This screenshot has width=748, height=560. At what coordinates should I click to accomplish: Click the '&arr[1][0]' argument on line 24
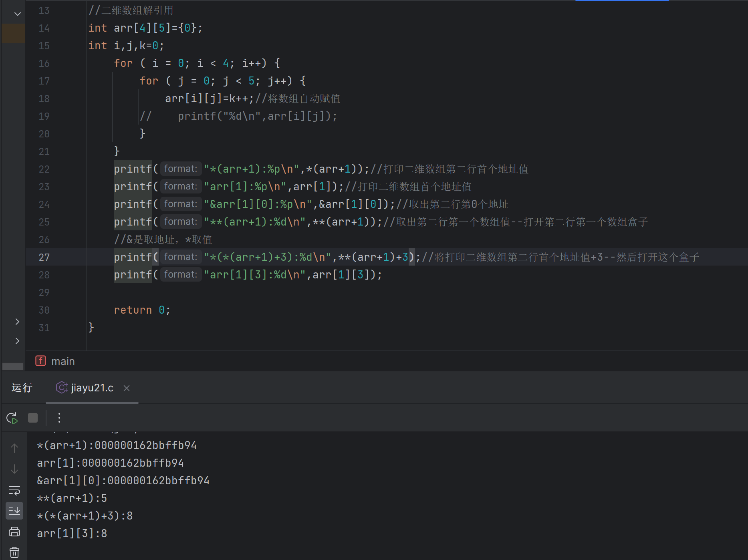pos(351,204)
